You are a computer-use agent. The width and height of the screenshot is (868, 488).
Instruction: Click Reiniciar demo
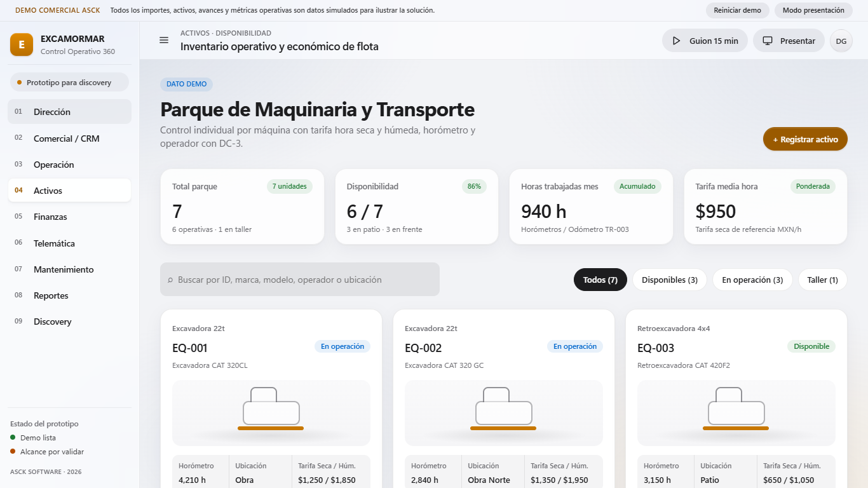[738, 10]
